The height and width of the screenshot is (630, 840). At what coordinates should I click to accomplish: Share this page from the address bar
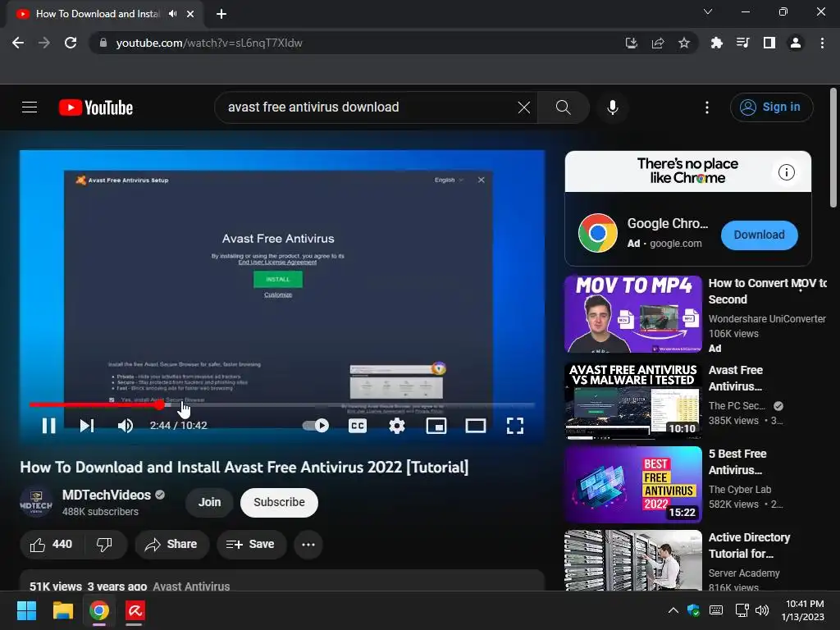(658, 43)
